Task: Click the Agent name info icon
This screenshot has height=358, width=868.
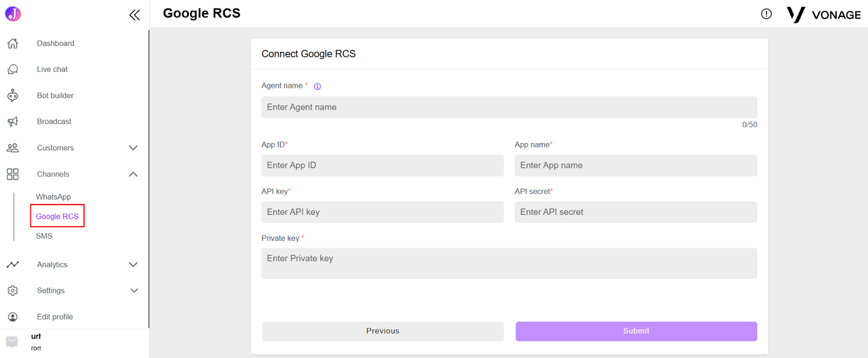Action: 317,86
